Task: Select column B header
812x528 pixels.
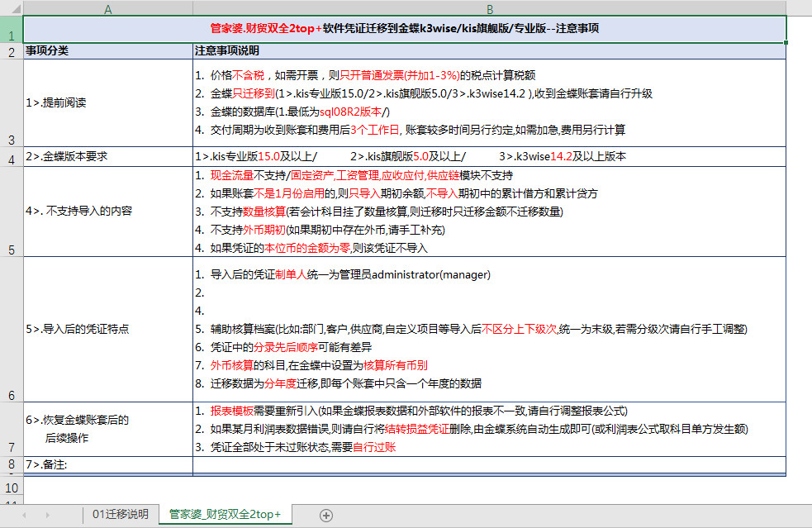Action: tap(489, 8)
